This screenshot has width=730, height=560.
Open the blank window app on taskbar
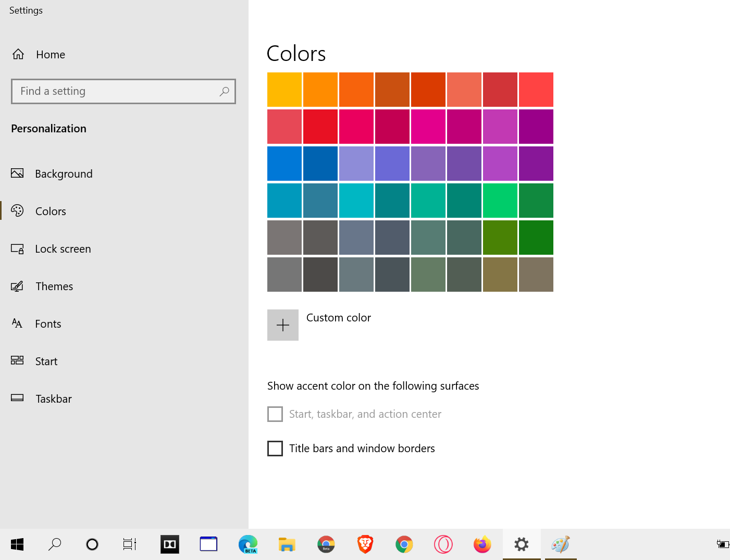coord(208,544)
